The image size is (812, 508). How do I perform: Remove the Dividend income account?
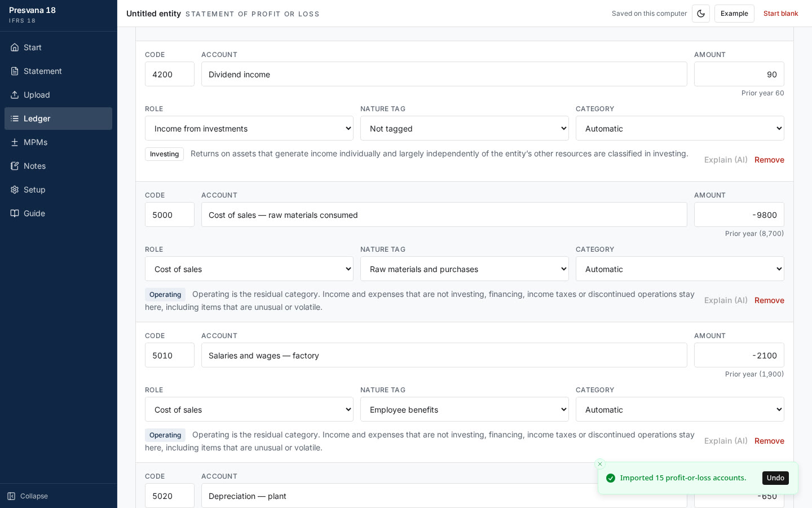769,160
